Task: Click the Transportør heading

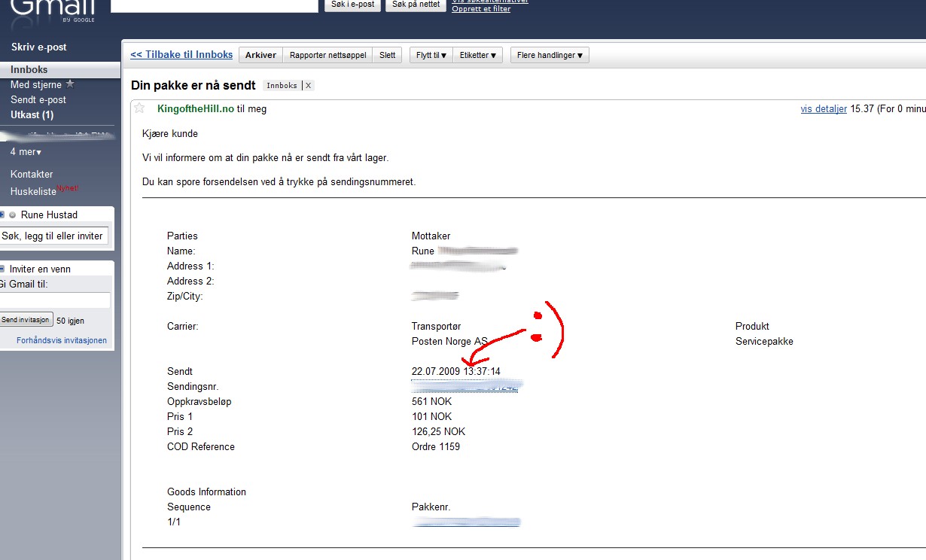Action: point(436,326)
